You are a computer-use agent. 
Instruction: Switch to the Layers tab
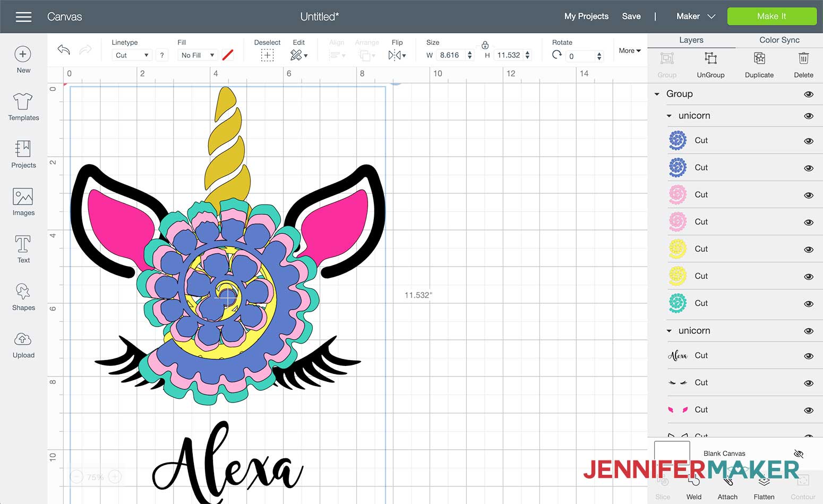coord(691,40)
